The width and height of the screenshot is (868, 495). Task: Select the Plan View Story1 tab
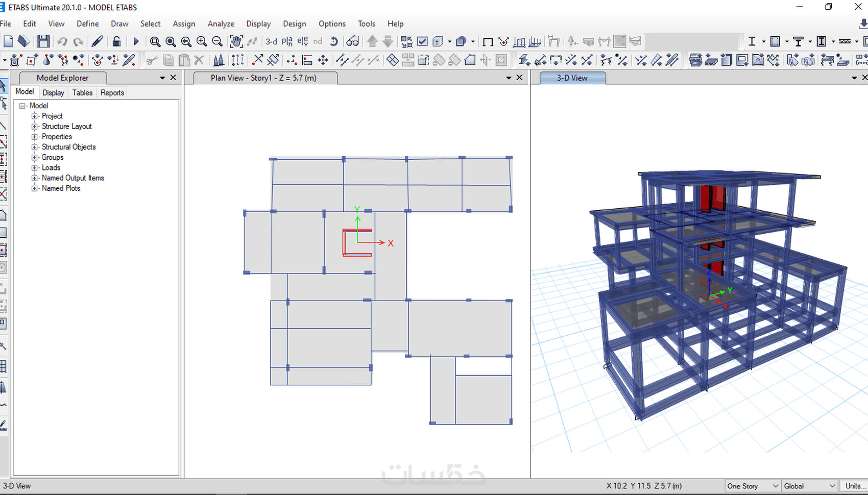pyautogui.click(x=264, y=78)
